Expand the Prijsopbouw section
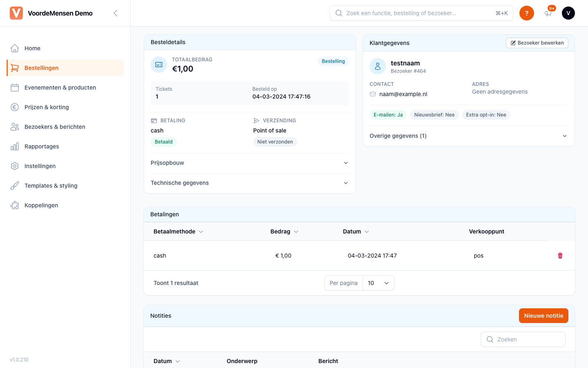This screenshot has height=368, width=588. 250,163
